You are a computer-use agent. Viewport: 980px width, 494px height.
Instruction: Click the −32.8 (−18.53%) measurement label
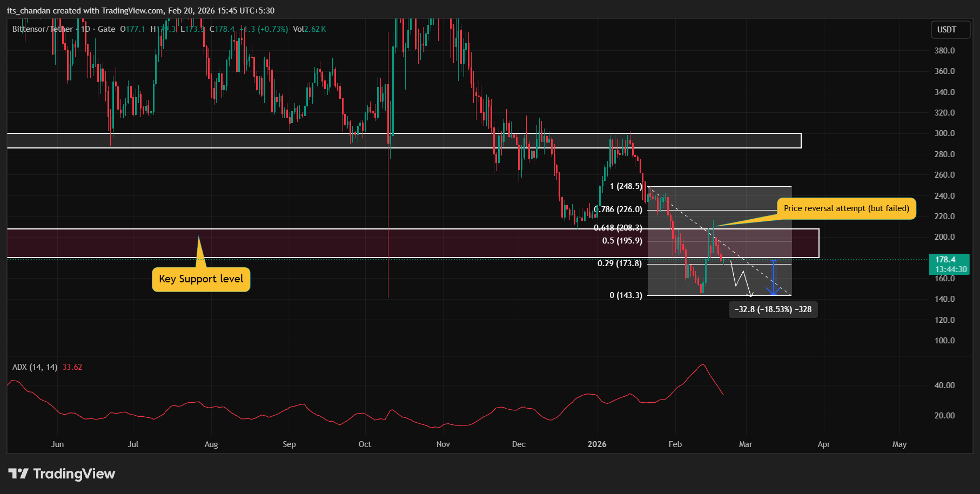click(773, 309)
